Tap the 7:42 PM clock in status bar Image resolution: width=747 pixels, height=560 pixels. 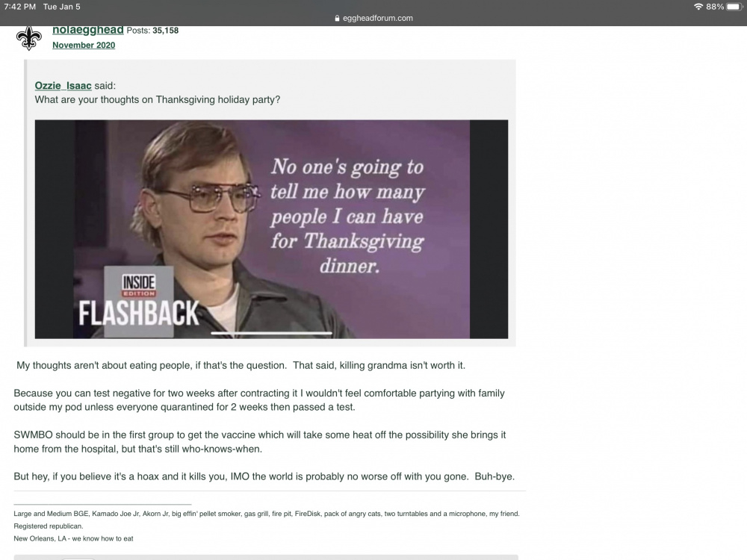20,7
